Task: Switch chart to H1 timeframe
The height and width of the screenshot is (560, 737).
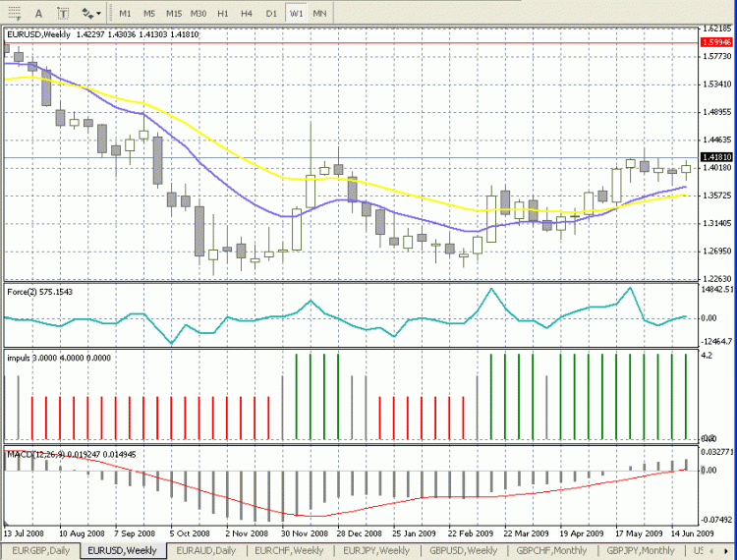Action: coord(223,14)
